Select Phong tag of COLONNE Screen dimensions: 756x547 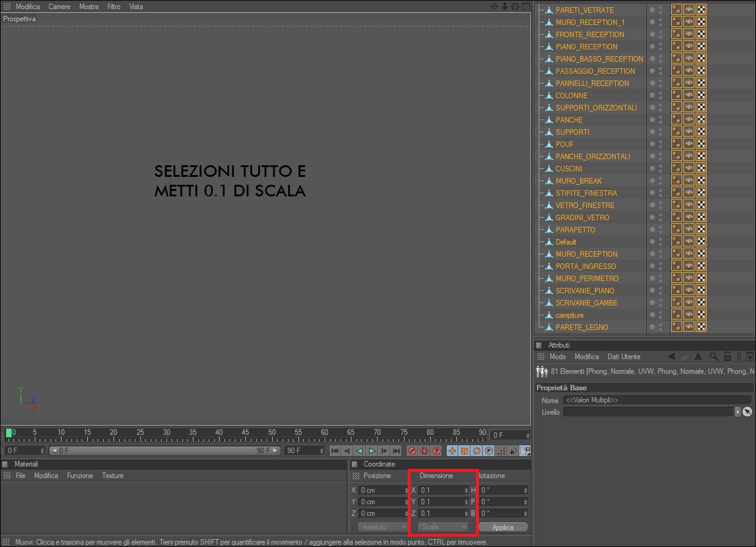pyautogui.click(x=677, y=95)
